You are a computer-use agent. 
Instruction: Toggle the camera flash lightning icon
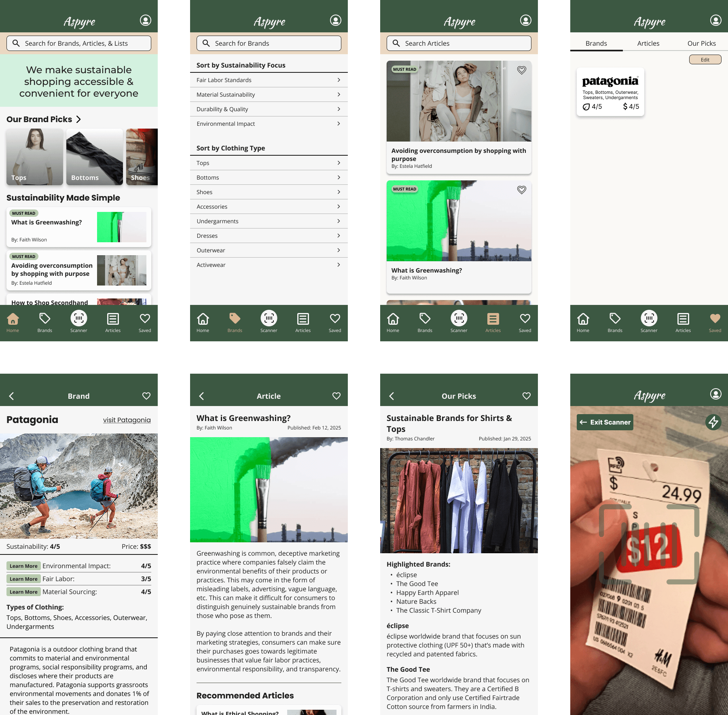click(713, 422)
